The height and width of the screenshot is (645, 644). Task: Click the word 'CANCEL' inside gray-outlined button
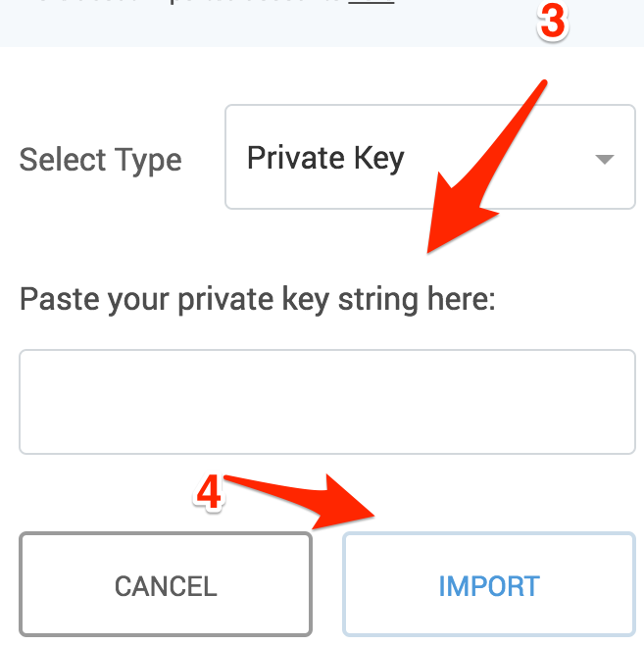click(166, 586)
